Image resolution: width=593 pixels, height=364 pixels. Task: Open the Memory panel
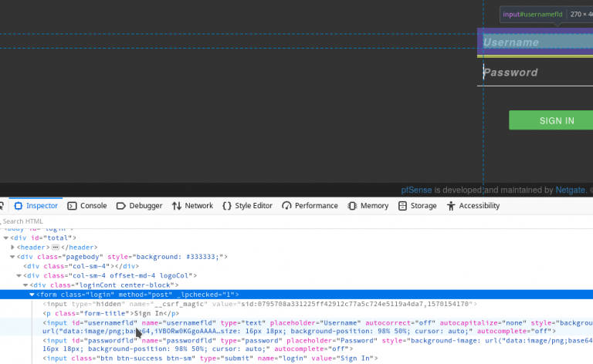tap(368, 206)
